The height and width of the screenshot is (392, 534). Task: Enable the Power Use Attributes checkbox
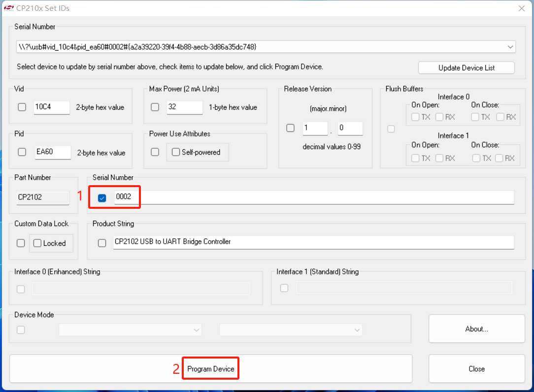point(155,152)
